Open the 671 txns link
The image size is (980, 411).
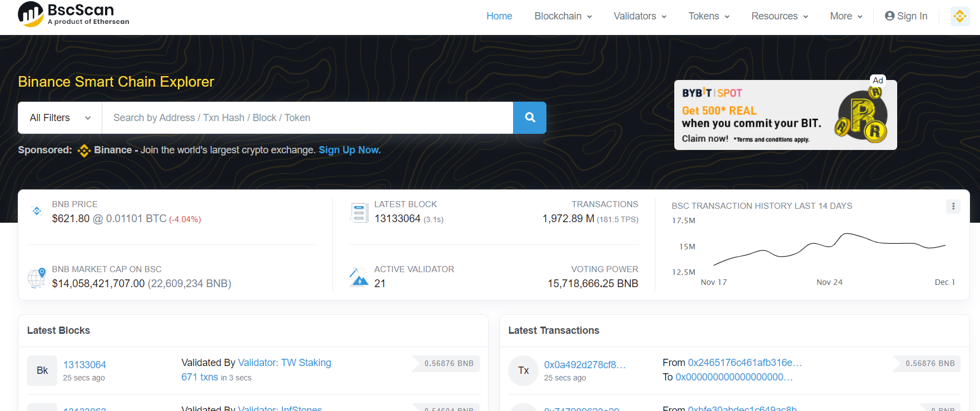coord(200,377)
